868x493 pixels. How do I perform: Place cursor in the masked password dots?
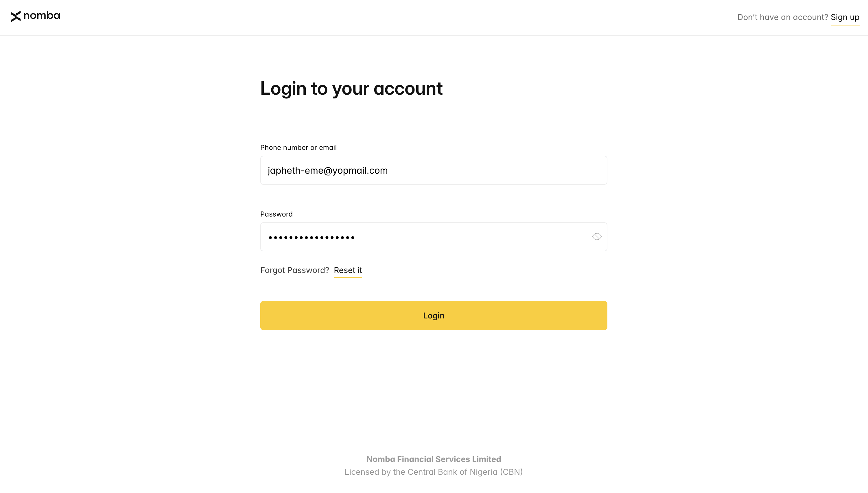click(312, 238)
